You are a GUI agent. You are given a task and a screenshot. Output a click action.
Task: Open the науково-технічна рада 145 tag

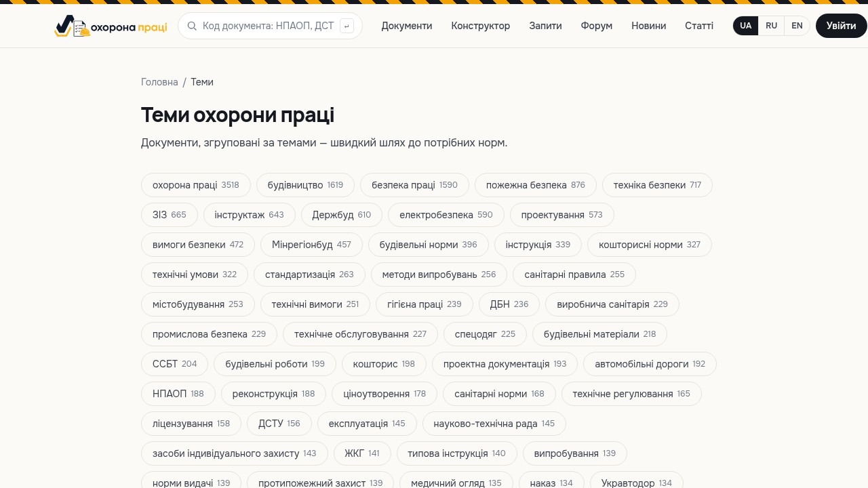494,424
